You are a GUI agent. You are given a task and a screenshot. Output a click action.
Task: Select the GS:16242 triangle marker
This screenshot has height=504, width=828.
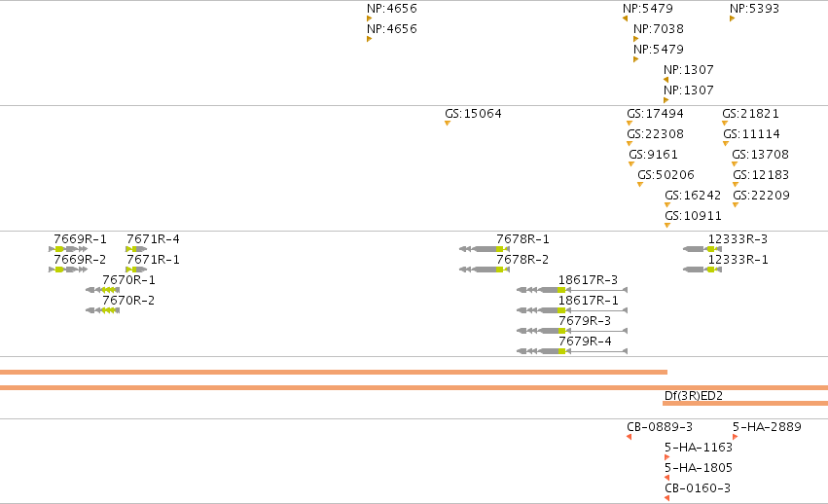(x=667, y=205)
